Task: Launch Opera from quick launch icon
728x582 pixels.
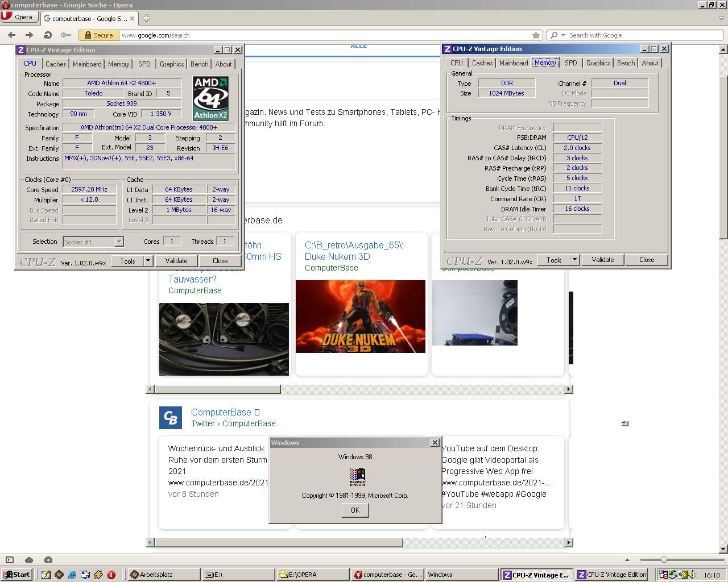Action: 111,575
